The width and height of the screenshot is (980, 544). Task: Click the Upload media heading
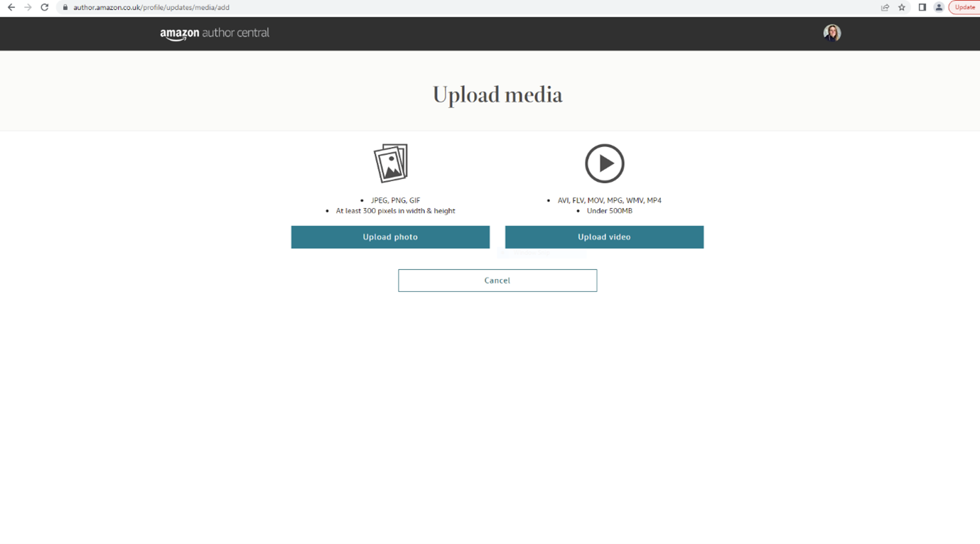tap(497, 95)
